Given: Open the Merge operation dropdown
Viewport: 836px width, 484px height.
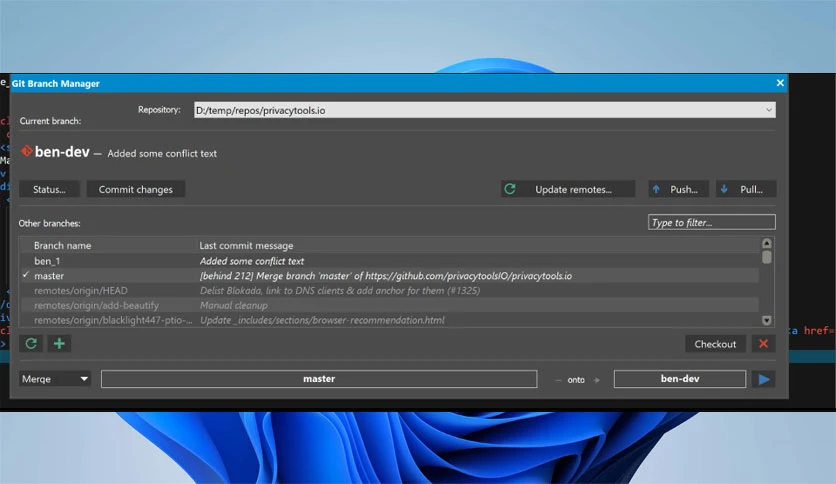Looking at the screenshot, I should pyautogui.click(x=55, y=379).
